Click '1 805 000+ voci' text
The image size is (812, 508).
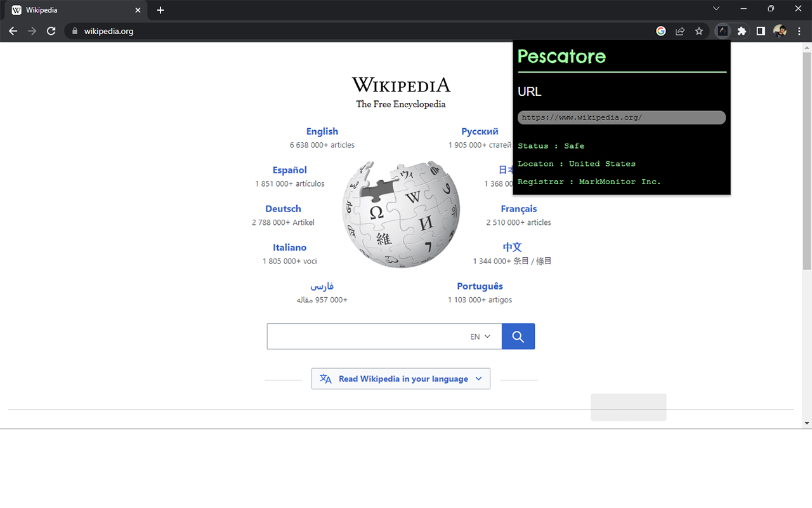coord(290,262)
